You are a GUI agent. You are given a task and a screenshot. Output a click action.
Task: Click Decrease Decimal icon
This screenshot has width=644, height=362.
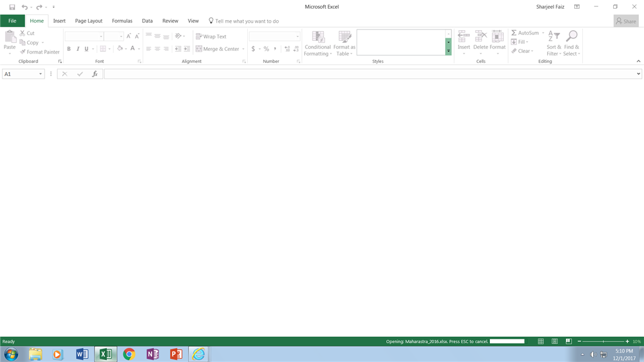click(296, 49)
